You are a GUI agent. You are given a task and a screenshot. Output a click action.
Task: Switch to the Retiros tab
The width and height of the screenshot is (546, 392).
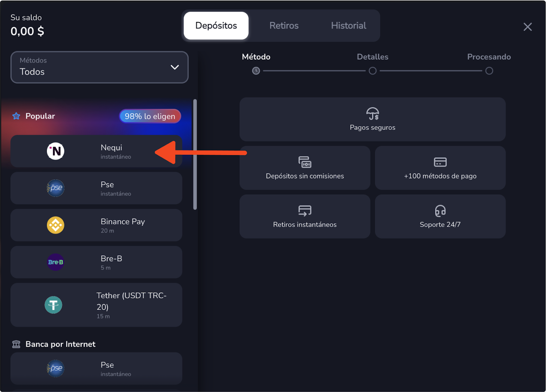point(284,26)
